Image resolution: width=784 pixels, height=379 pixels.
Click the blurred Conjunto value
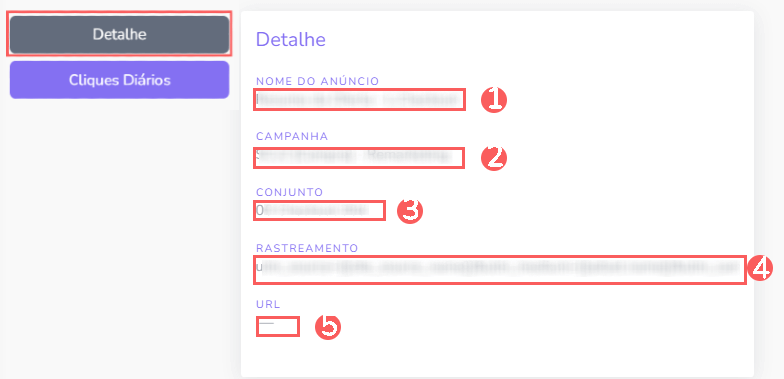[x=320, y=210]
